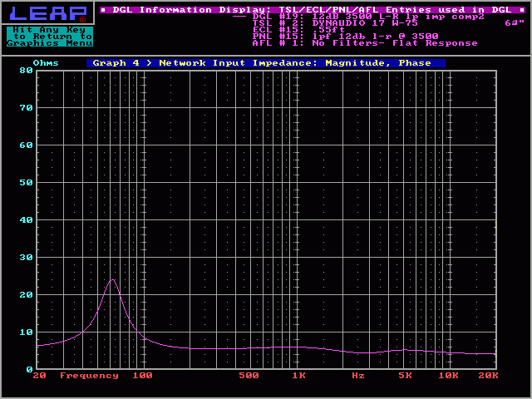Click the impedance curve's resonance peak near 24 ohms

pos(113,280)
